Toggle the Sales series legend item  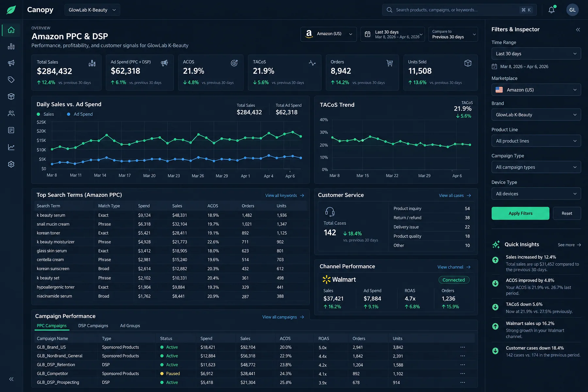pos(45,114)
